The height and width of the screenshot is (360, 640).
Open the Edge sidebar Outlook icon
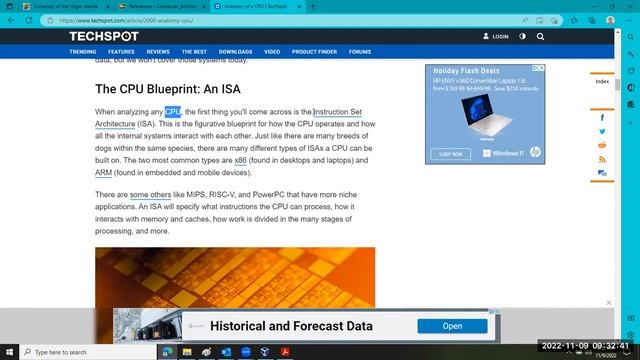point(631,104)
